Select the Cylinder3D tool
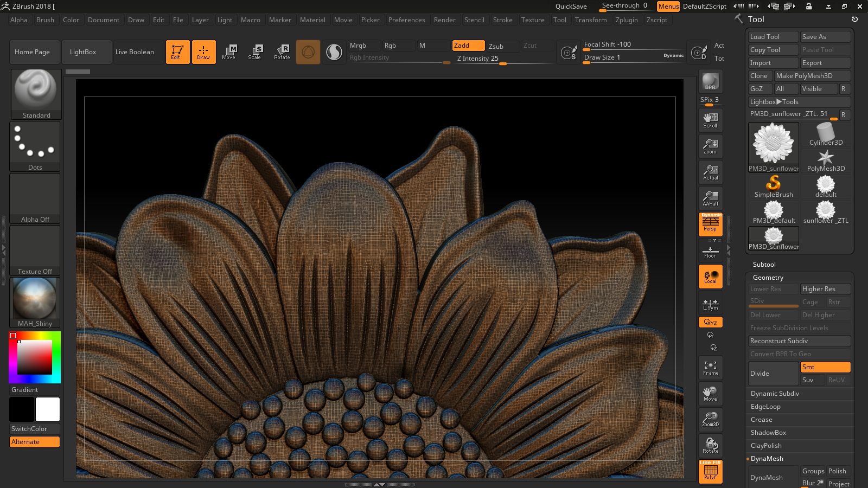 pyautogui.click(x=826, y=134)
